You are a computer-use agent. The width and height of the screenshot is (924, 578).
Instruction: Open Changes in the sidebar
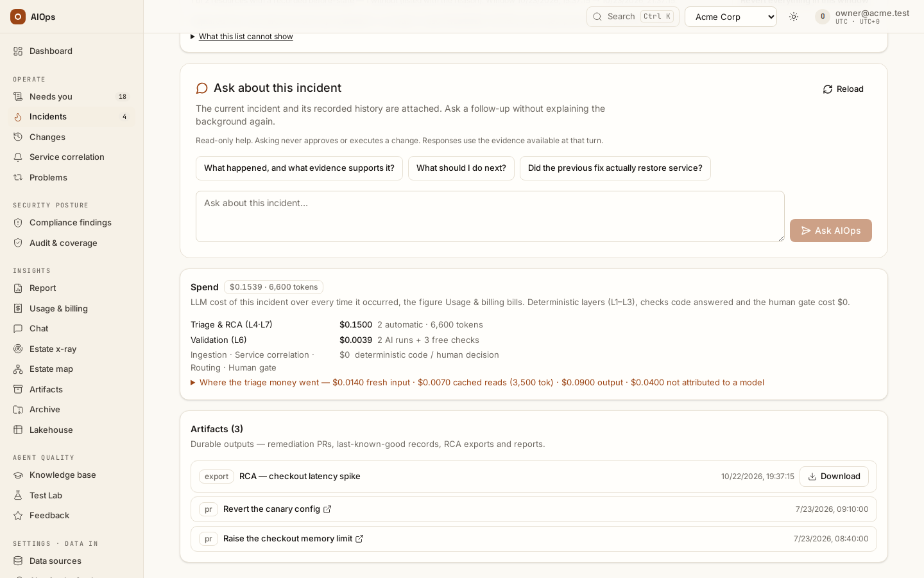click(72, 137)
